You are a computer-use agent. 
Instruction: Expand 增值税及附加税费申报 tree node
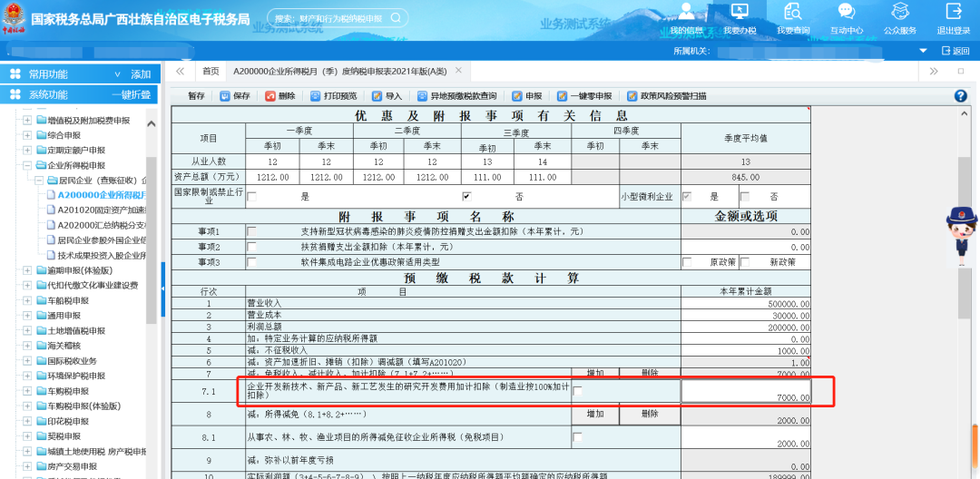click(27, 120)
